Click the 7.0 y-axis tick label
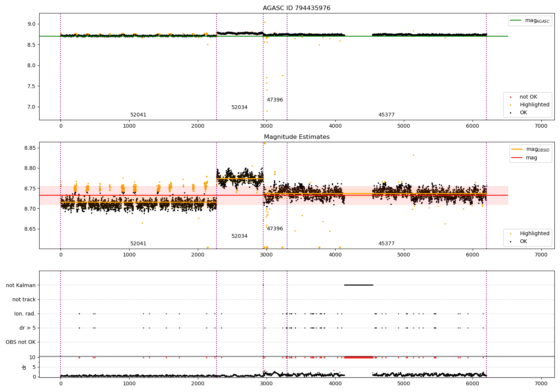 31,107
